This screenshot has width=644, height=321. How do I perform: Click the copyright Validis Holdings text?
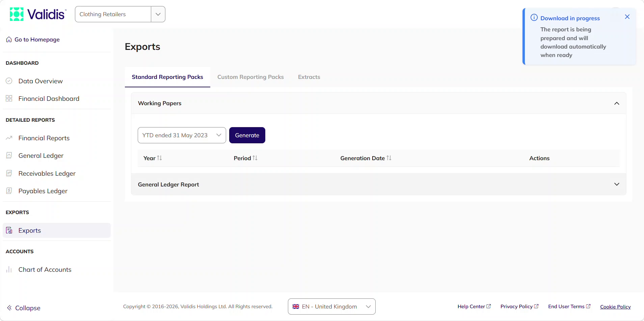[x=198, y=307]
